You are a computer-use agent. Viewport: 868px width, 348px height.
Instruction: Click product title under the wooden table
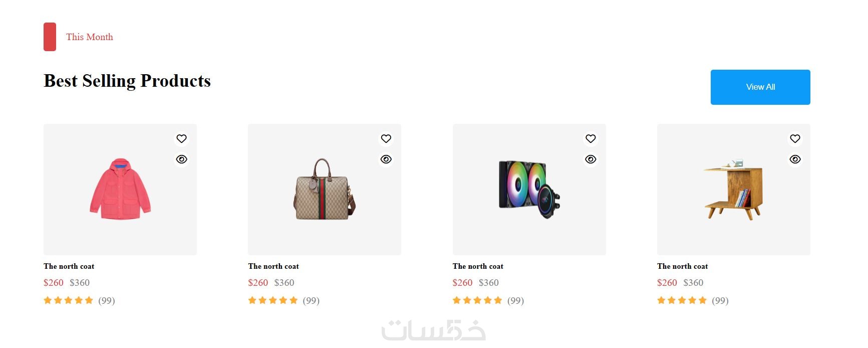click(683, 266)
